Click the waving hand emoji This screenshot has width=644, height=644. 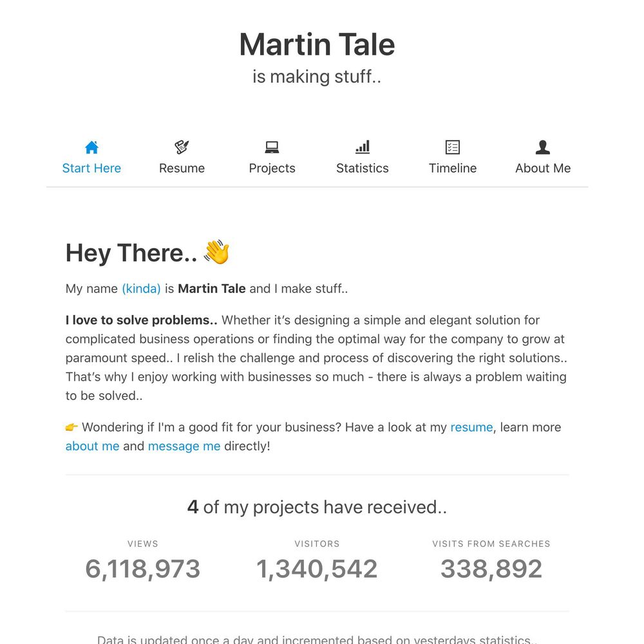pyautogui.click(x=216, y=252)
